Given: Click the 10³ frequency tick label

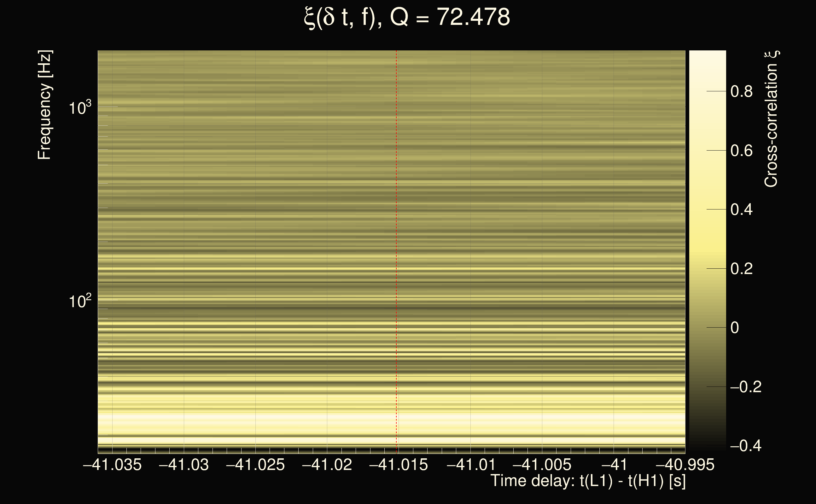Looking at the screenshot, I should (80, 108).
